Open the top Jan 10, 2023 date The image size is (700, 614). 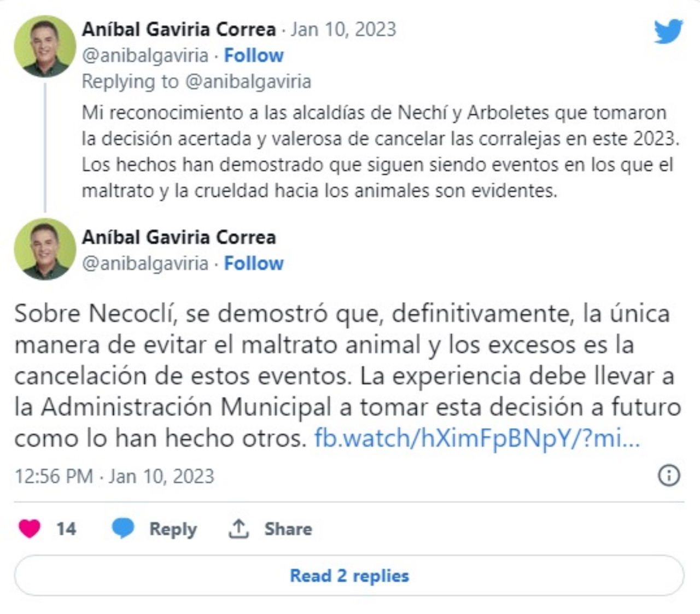(x=343, y=29)
